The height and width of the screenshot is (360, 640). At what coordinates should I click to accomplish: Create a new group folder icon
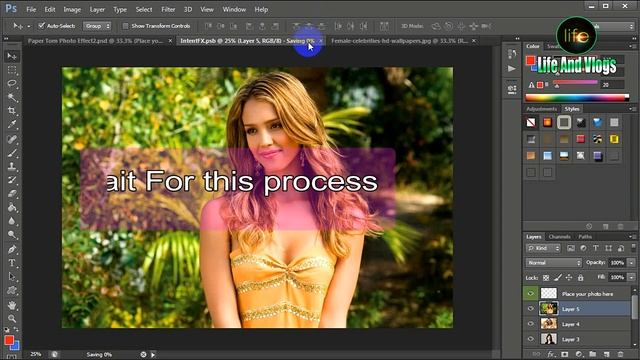[x=593, y=354]
